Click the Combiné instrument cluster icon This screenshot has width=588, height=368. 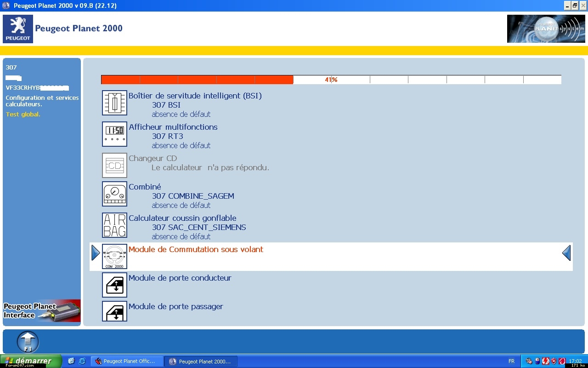(114, 194)
